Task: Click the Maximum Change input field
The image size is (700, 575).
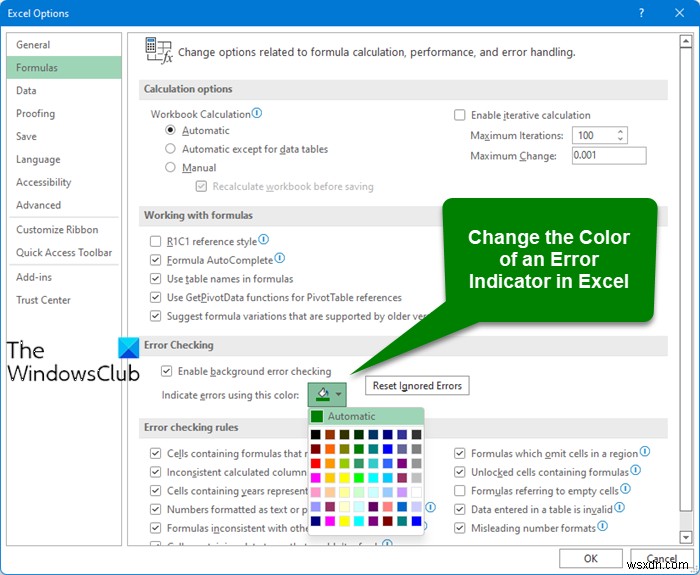Action: [609, 155]
